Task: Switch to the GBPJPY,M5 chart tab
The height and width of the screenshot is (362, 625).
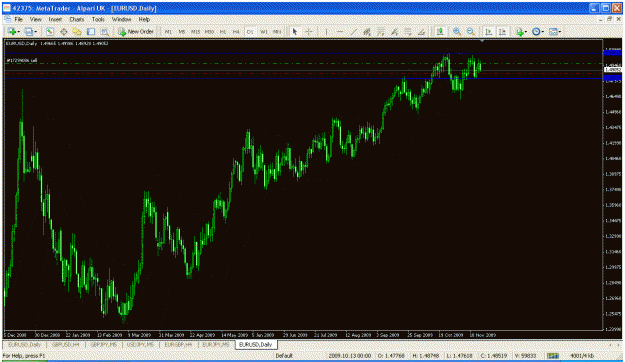Action: coord(104,344)
